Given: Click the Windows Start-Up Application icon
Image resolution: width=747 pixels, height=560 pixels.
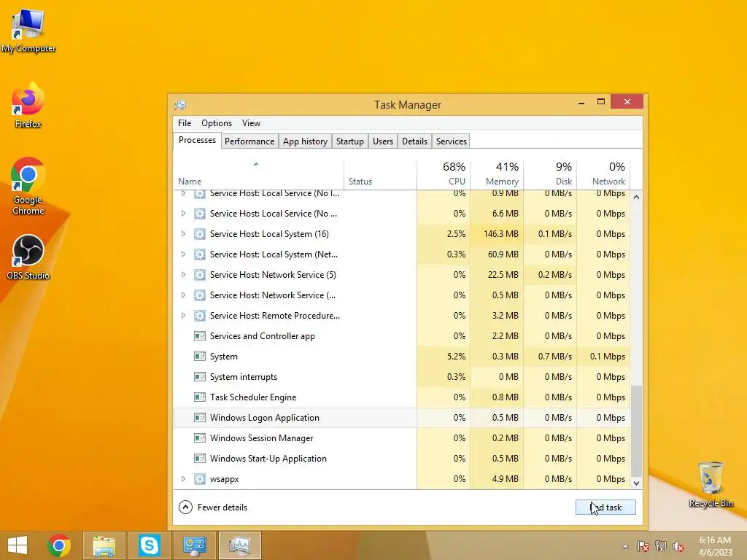Looking at the screenshot, I should point(200,459).
